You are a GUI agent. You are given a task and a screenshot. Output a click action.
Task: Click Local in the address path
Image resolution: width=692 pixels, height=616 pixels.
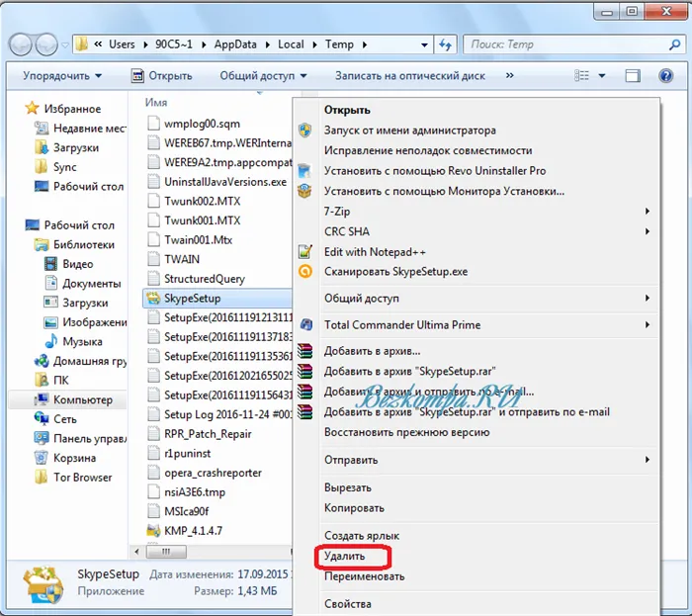[291, 44]
